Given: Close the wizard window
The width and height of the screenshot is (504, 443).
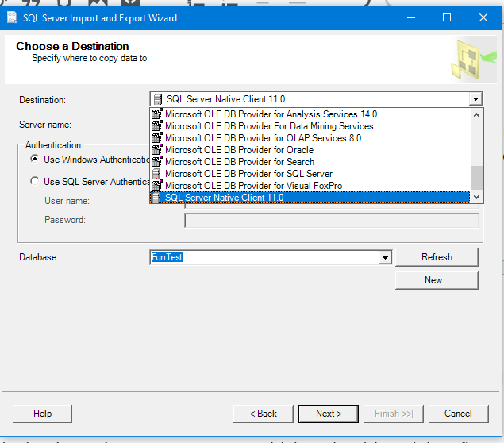Looking at the screenshot, I should pos(483,17).
